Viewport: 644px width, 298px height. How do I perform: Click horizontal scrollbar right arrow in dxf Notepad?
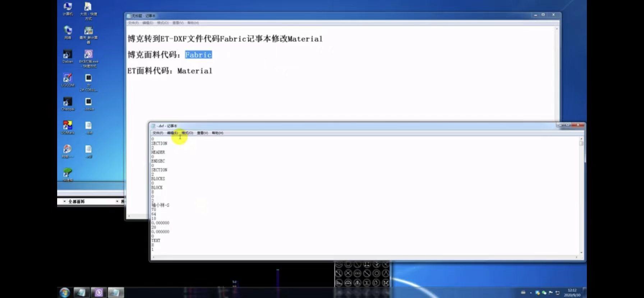click(x=577, y=257)
